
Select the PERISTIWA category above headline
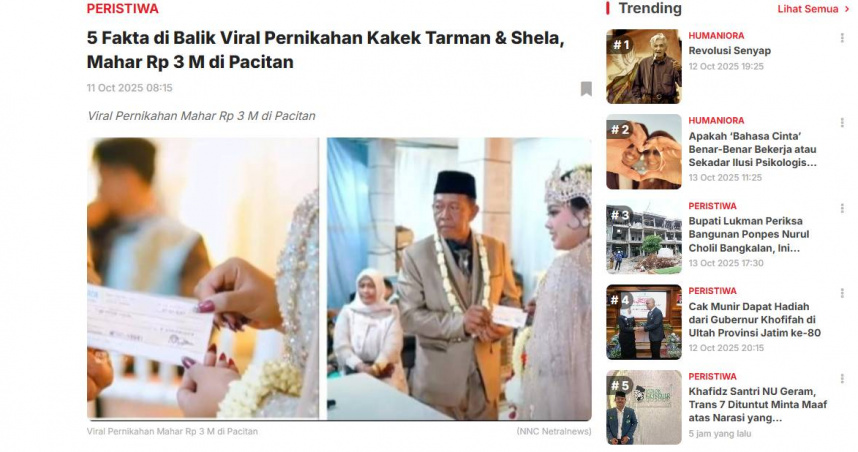[x=123, y=8]
